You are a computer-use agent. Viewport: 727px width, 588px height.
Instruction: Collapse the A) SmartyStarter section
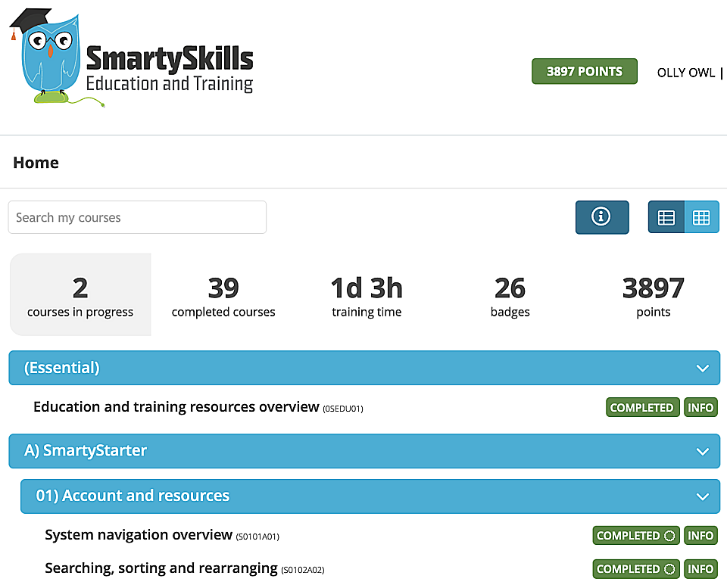tap(702, 451)
